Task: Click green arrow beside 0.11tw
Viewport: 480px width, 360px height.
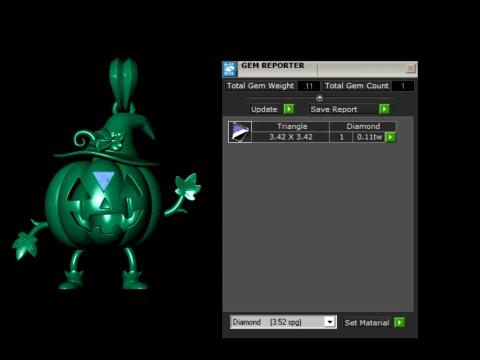Action: tap(390, 137)
